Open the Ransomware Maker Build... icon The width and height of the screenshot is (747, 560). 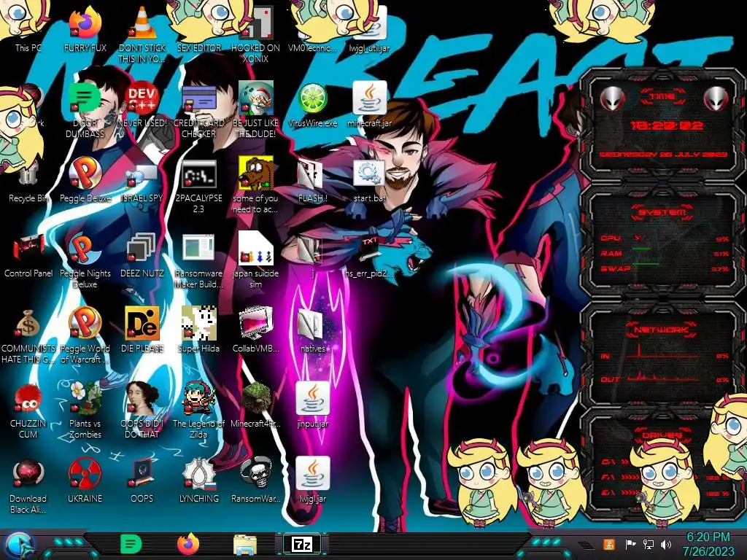pos(198,261)
